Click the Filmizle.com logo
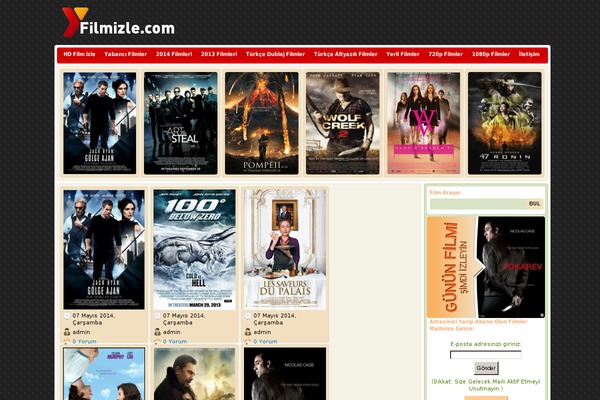Viewport: 600px width, 400px height. pyautogui.click(x=118, y=22)
